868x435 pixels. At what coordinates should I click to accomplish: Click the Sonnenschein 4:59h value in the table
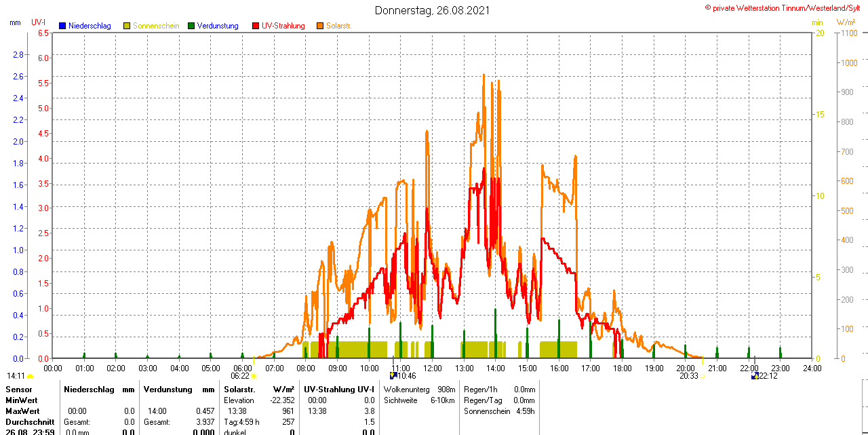tap(524, 411)
